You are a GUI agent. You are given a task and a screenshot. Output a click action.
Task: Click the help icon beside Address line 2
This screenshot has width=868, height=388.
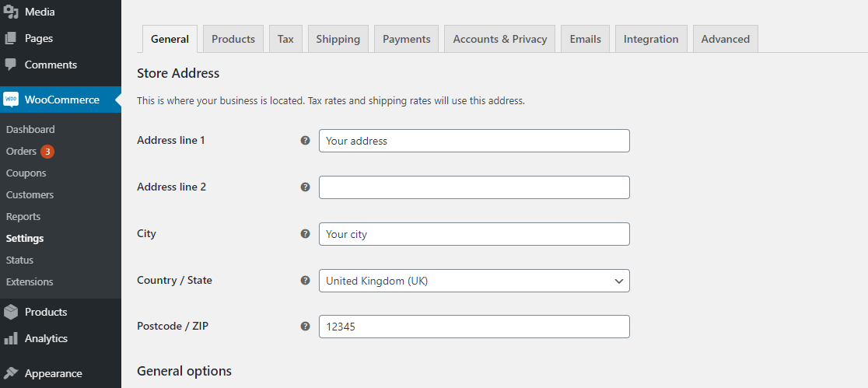click(x=305, y=187)
